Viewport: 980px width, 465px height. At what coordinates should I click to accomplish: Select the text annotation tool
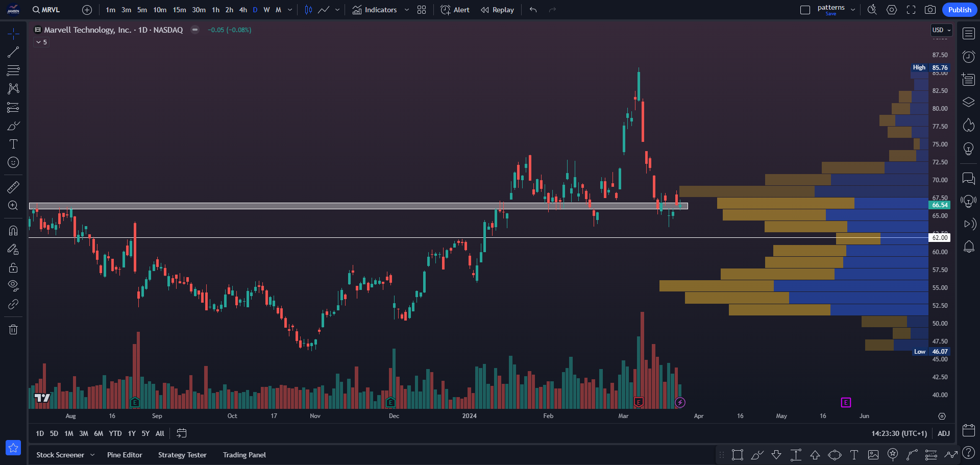click(x=13, y=144)
